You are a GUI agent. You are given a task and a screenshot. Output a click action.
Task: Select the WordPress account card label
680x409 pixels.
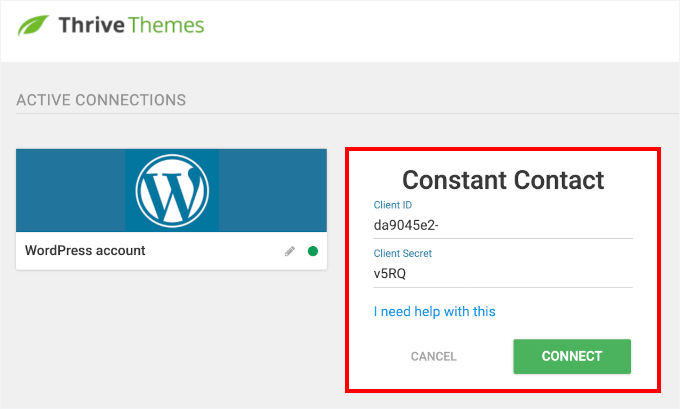85,251
